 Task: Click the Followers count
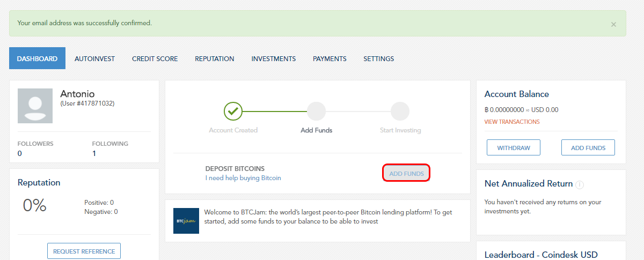click(20, 153)
